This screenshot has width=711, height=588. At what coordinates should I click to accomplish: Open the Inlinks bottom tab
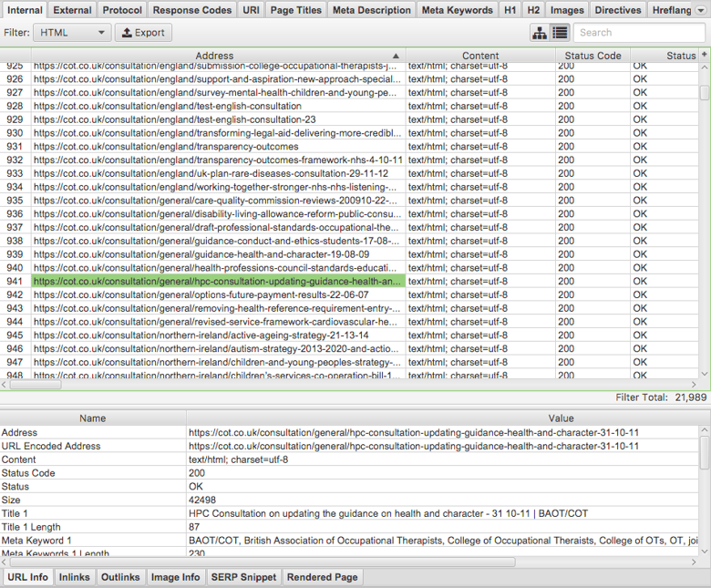(75, 577)
